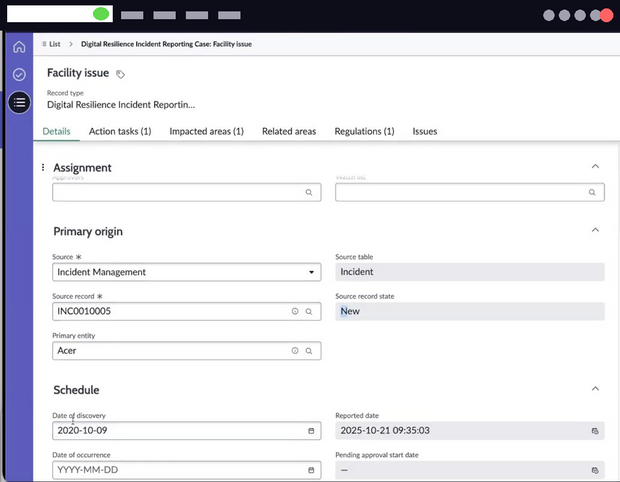The image size is (620, 482).
Task: Click the Date of occurrence YYYY-MM-DD field
Action: 187,470
